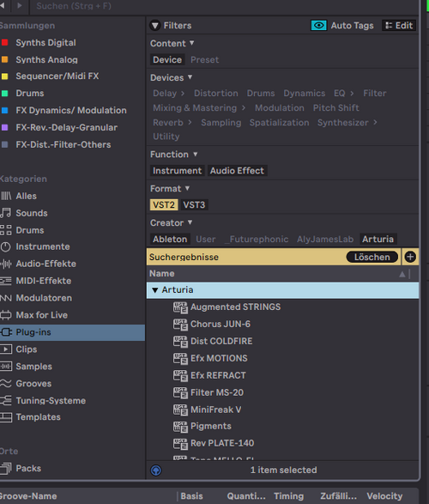
Task: Click the Pigments plug-in icon
Action: click(x=180, y=427)
